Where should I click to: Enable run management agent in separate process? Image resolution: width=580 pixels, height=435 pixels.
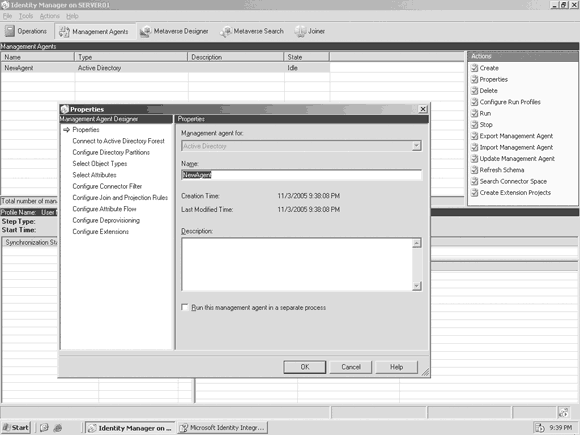(x=185, y=307)
